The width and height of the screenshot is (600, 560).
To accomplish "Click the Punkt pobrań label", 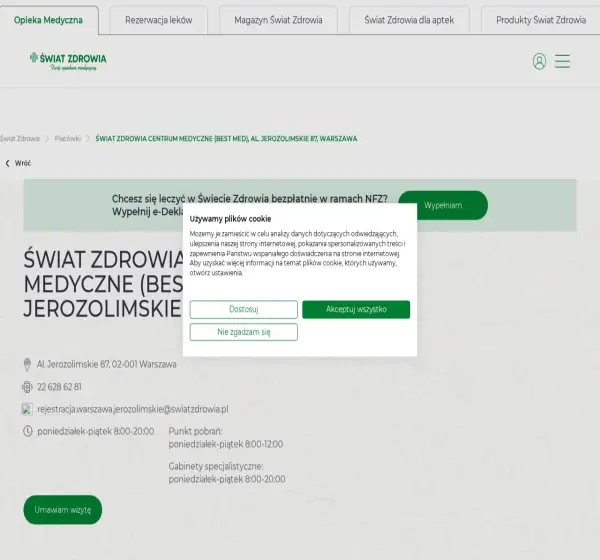I will point(195,431).
